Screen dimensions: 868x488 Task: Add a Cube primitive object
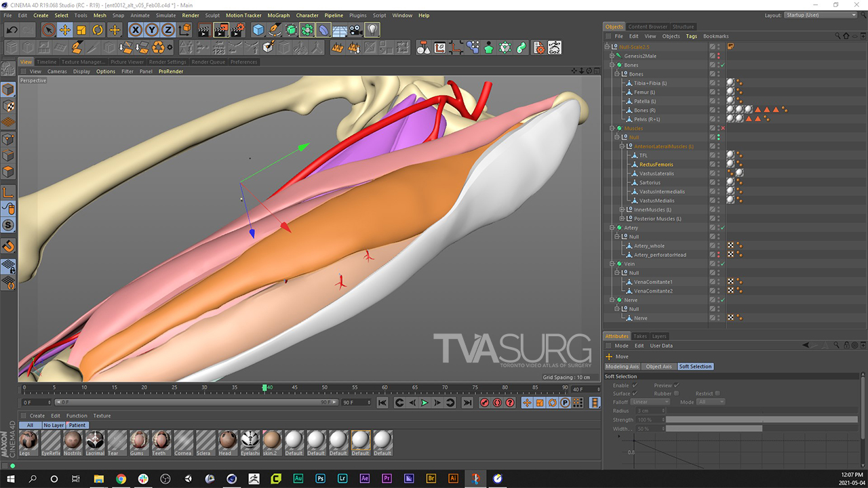pyautogui.click(x=258, y=30)
